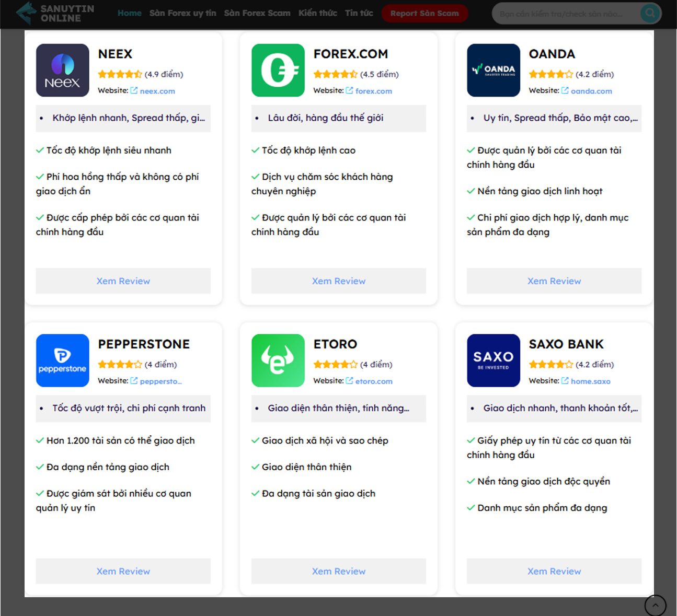Click the external link icon beside etoro.com
The width and height of the screenshot is (677, 616).
tap(350, 380)
